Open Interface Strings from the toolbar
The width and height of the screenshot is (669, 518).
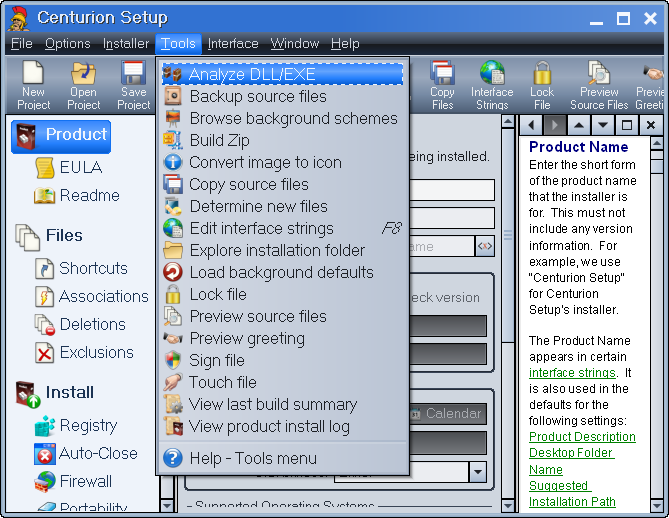(492, 85)
